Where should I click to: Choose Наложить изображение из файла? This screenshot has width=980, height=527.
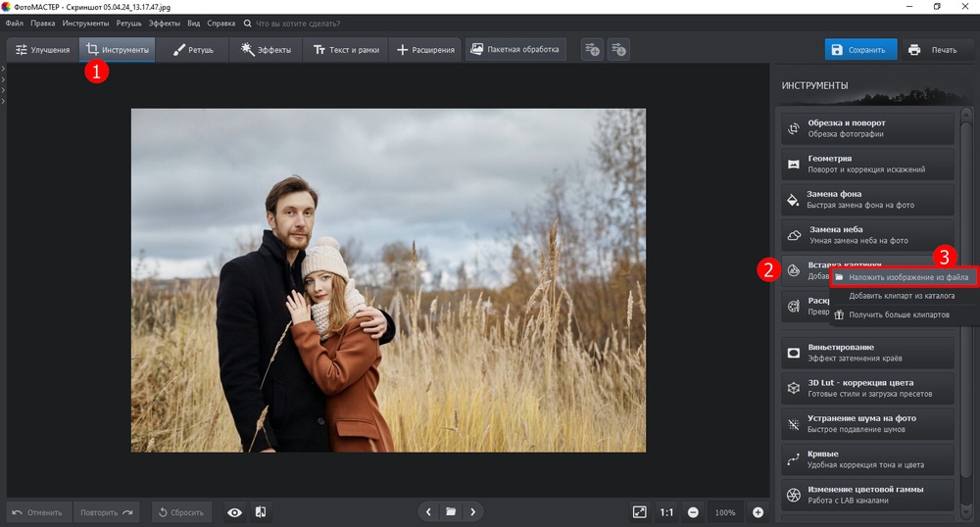pos(904,277)
